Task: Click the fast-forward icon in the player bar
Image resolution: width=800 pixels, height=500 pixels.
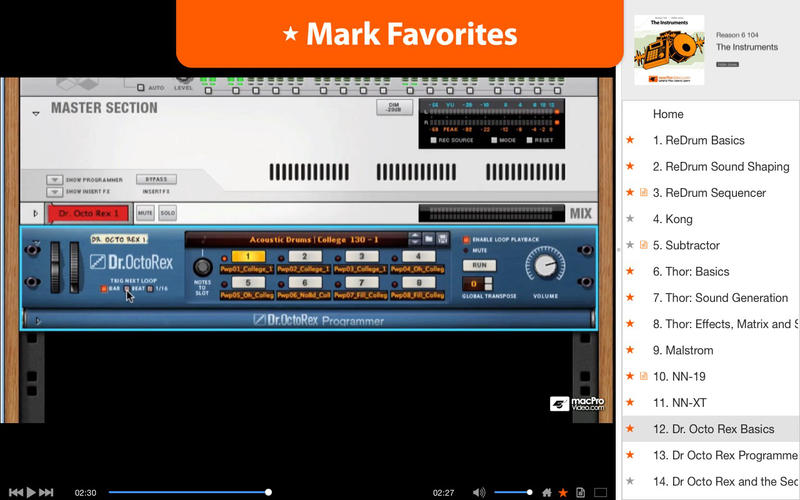Action: [x=46, y=492]
